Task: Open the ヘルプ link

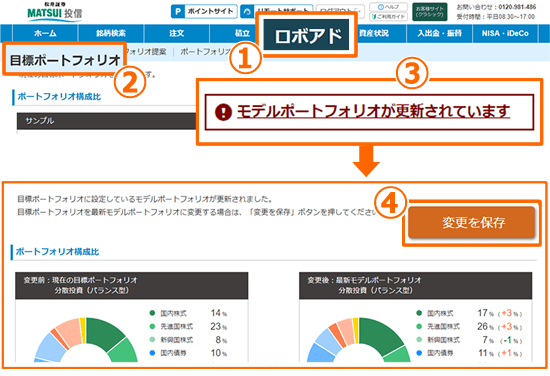Action: tap(388, 7)
